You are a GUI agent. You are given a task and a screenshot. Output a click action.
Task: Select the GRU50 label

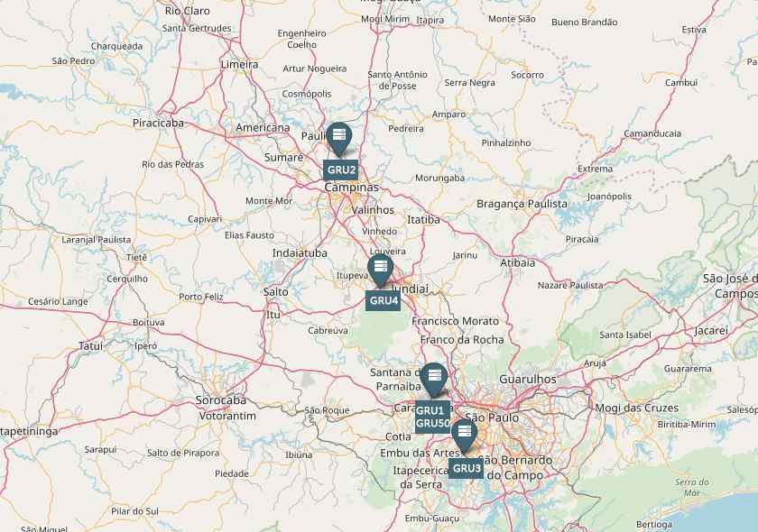click(432, 423)
